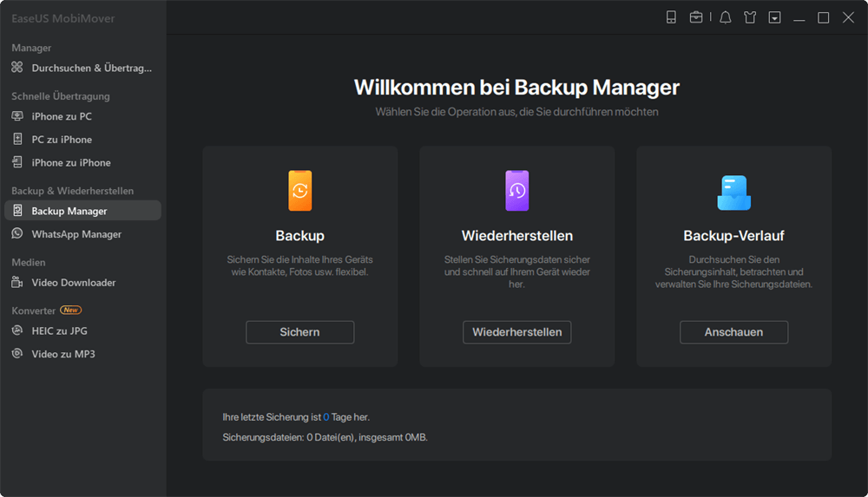Click the Medien section label
Image resolution: width=868 pixels, height=497 pixels.
29,262
